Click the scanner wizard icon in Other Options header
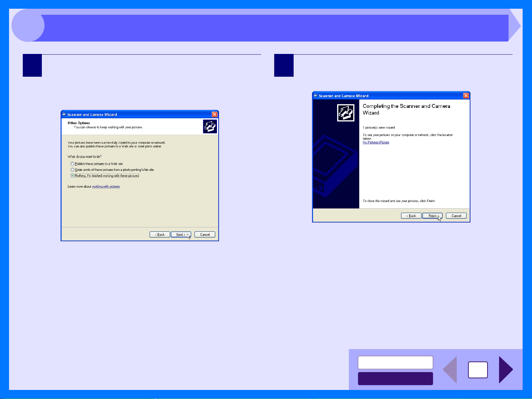 (210, 127)
